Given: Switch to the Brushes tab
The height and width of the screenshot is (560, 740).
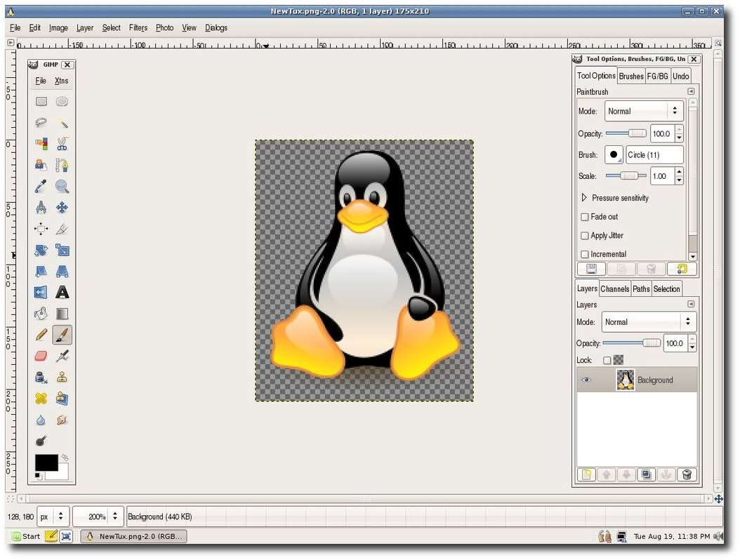Looking at the screenshot, I should coord(631,76).
